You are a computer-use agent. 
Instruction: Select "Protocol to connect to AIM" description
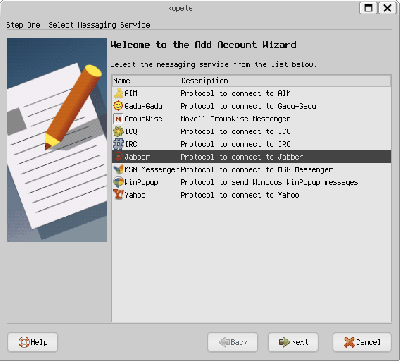(x=235, y=93)
